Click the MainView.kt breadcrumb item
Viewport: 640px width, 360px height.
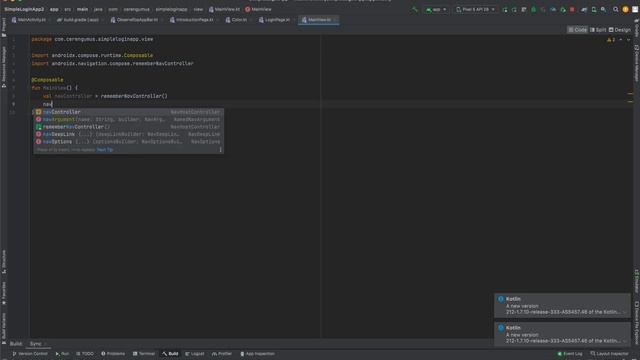(x=224, y=9)
